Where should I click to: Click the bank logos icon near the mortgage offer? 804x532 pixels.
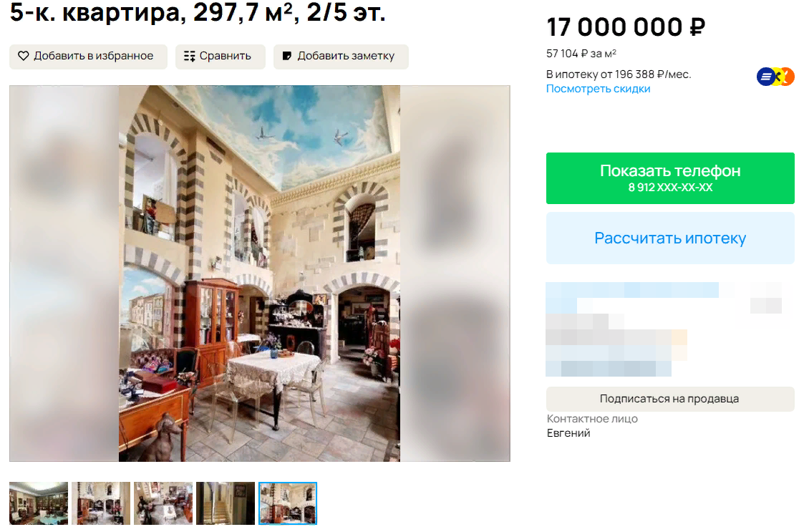click(775, 77)
